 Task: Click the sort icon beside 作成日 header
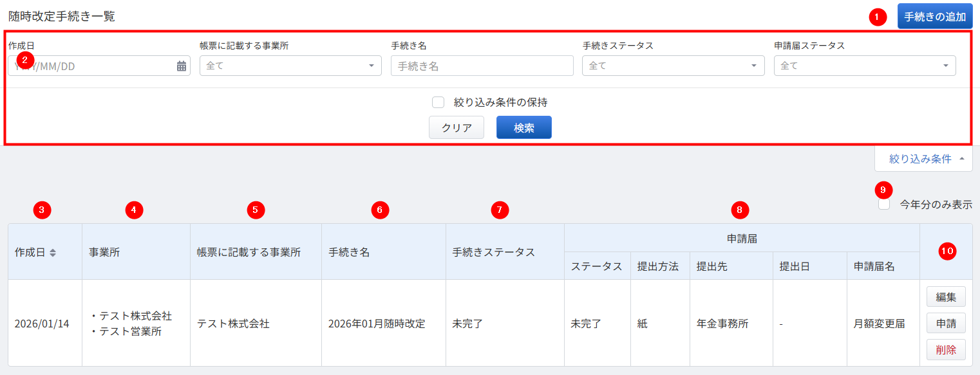click(53, 253)
